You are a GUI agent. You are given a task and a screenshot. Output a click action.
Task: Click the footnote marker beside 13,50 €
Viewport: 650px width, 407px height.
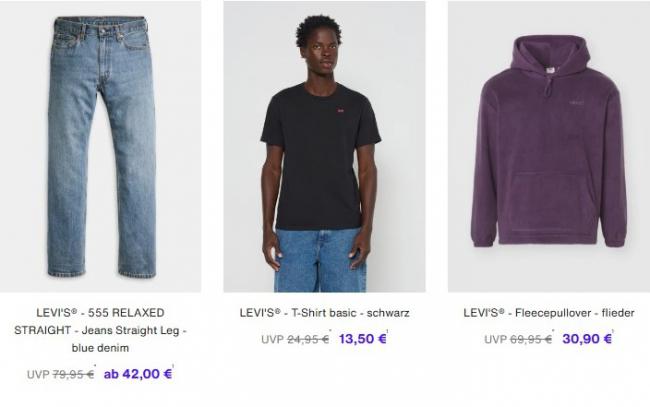[387, 331]
